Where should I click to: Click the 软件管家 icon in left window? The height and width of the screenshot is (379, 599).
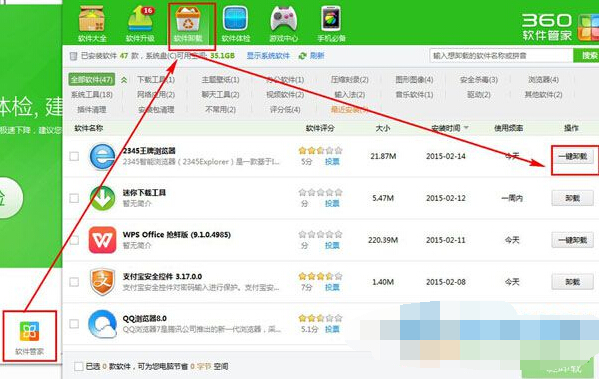point(29,331)
